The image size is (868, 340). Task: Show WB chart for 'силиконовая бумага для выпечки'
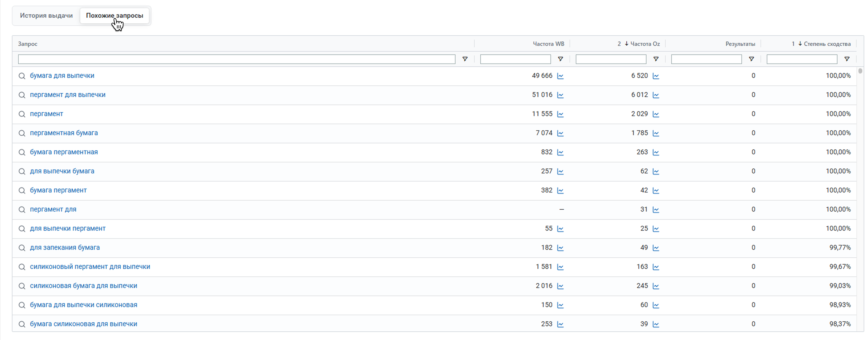[560, 286]
